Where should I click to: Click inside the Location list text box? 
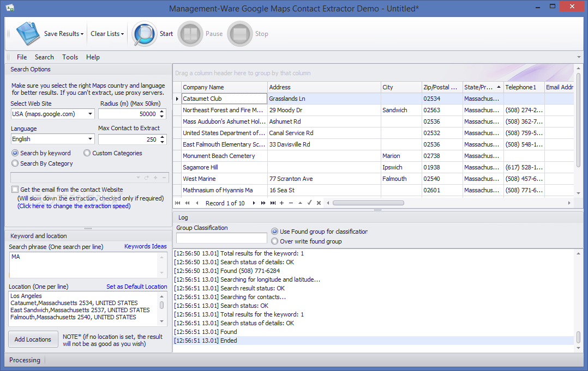pos(83,309)
